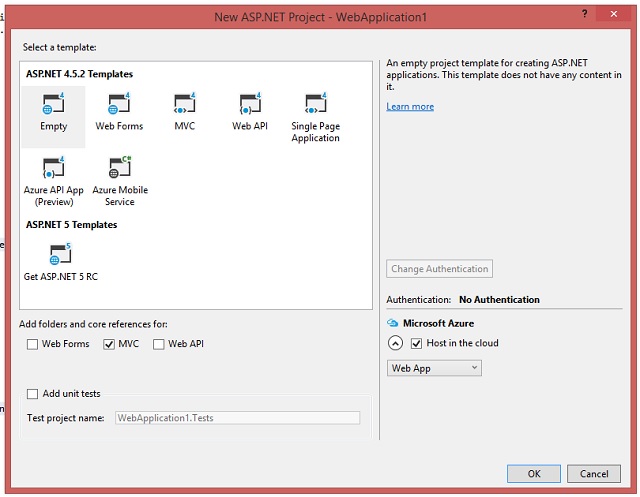640x497 pixels.
Task: Pick the MVC template icon
Action: point(184,104)
